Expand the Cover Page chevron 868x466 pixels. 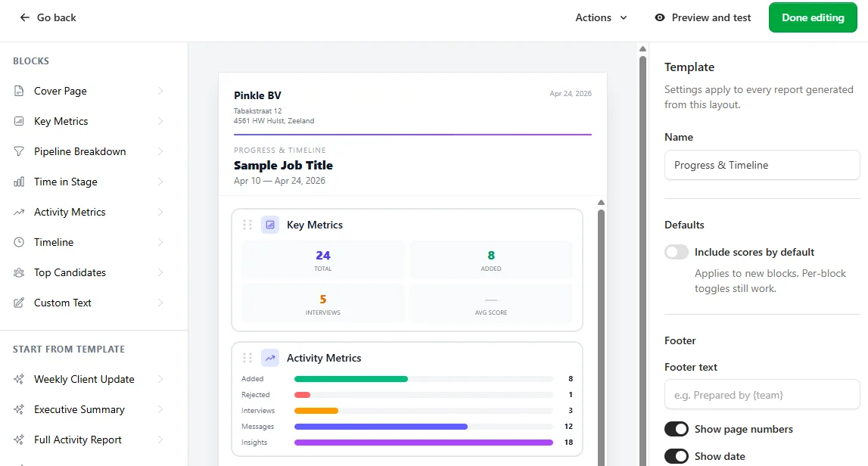160,91
